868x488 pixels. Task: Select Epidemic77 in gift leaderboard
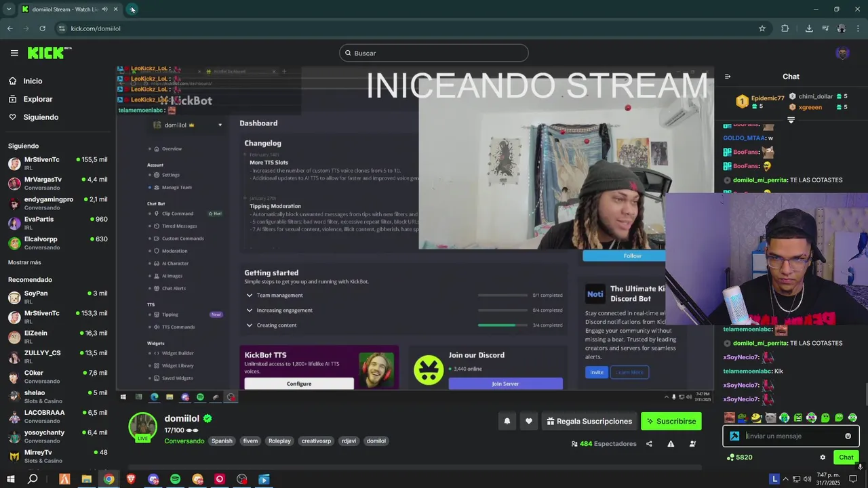click(768, 98)
